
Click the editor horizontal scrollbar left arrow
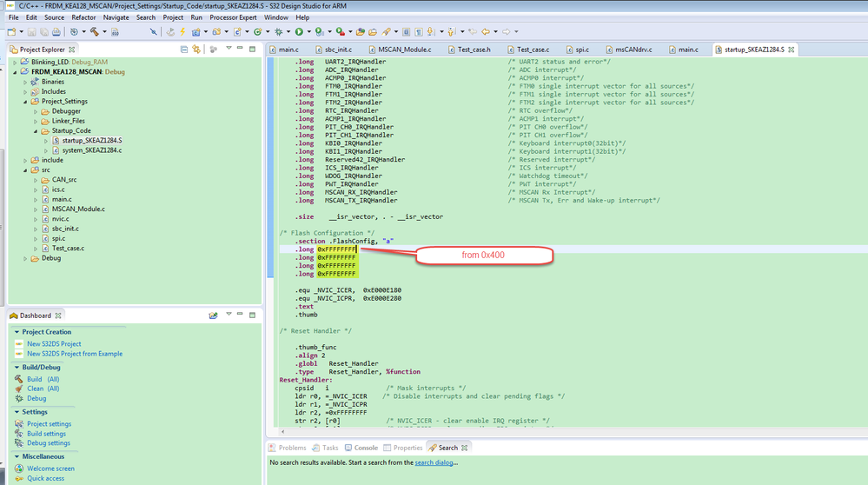pos(283,432)
